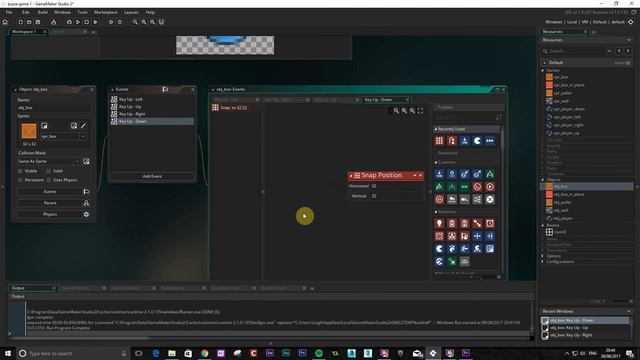640x360 pixels.
Task: Click the toolbox search magnifier icon
Action: [x=498, y=118]
